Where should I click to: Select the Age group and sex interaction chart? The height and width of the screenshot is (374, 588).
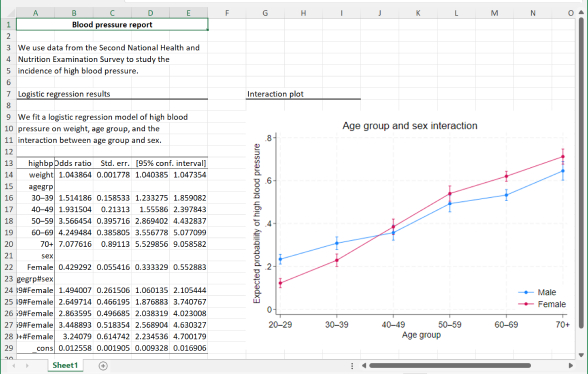click(x=410, y=231)
